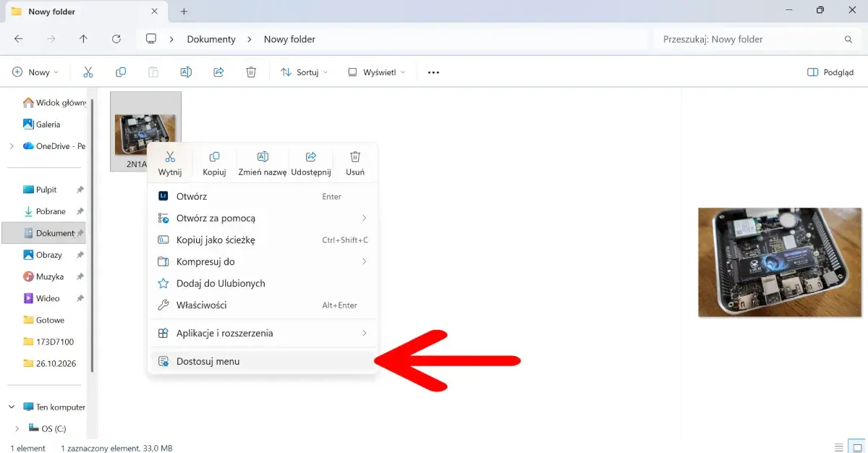
Task: Select Kopiuj in the context menu
Action: [x=214, y=164]
